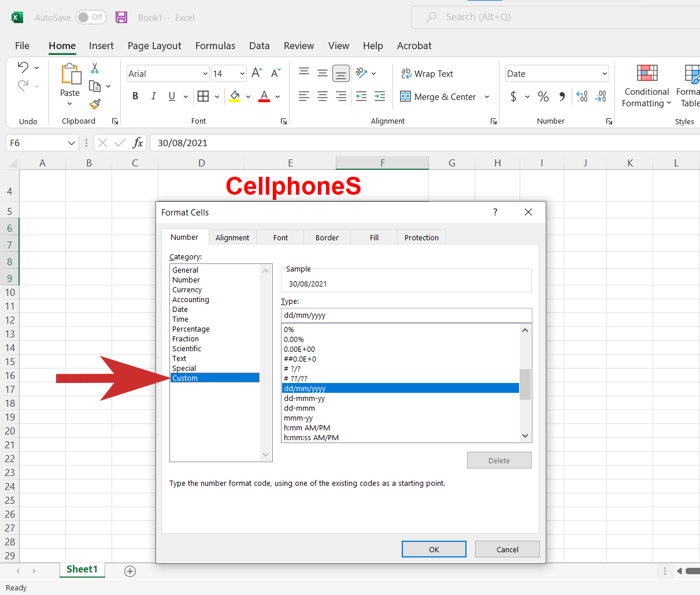Toggle bold formatting in ribbon

135,96
